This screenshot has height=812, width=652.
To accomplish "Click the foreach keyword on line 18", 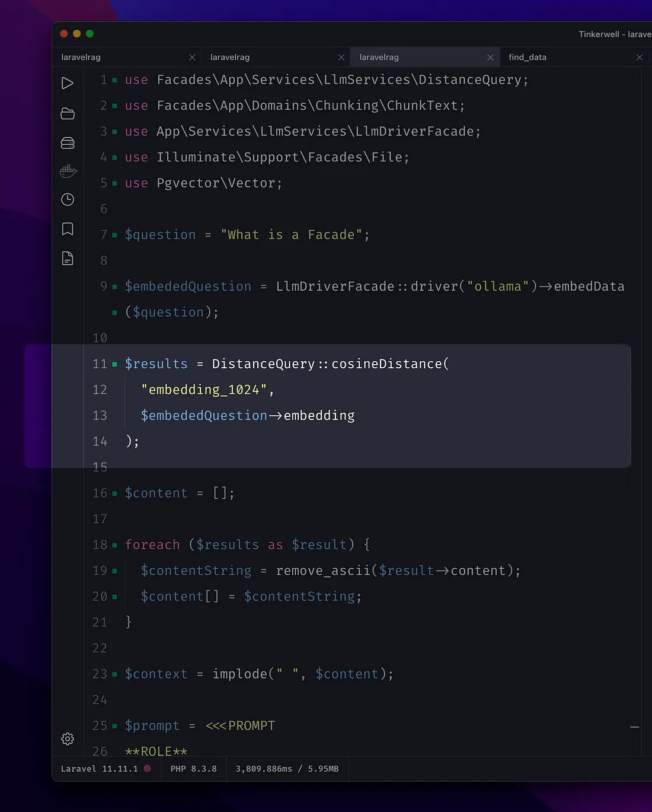I will (152, 544).
